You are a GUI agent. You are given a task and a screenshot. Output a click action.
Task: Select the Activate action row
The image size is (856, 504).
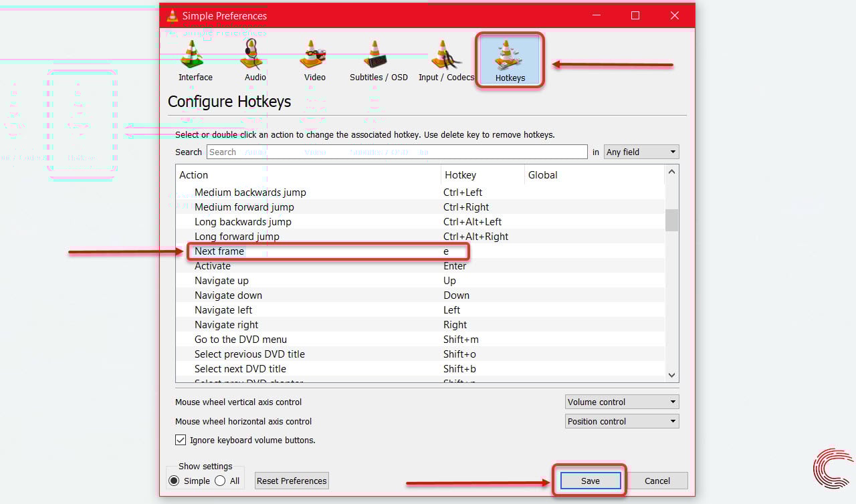click(421, 266)
